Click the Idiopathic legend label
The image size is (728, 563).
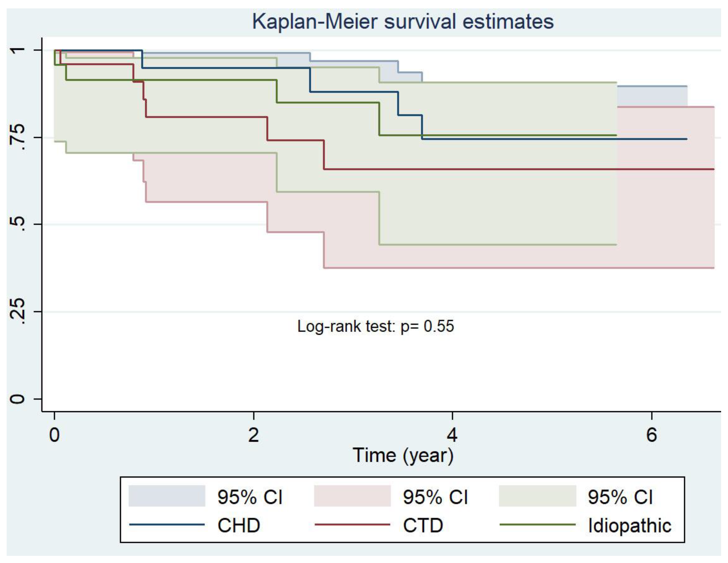point(629,526)
